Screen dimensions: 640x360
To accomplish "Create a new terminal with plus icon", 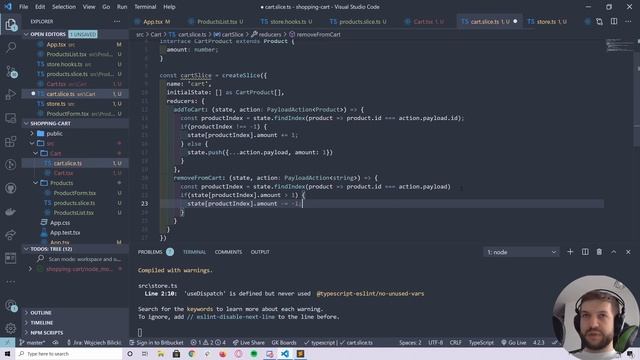I will pyautogui.click(x=570, y=252).
